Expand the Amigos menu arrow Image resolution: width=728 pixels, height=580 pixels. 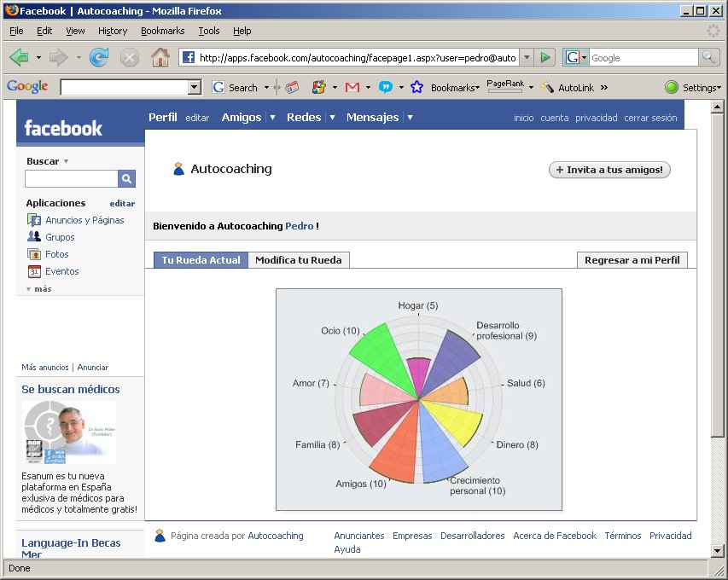tap(272, 118)
